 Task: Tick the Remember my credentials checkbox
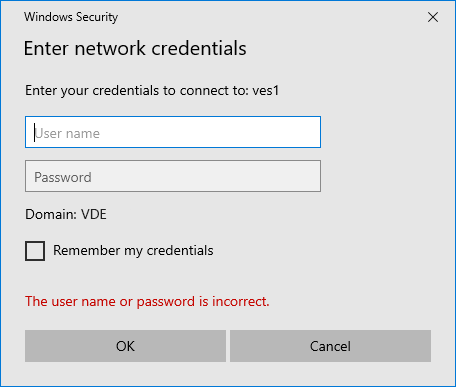[35, 251]
